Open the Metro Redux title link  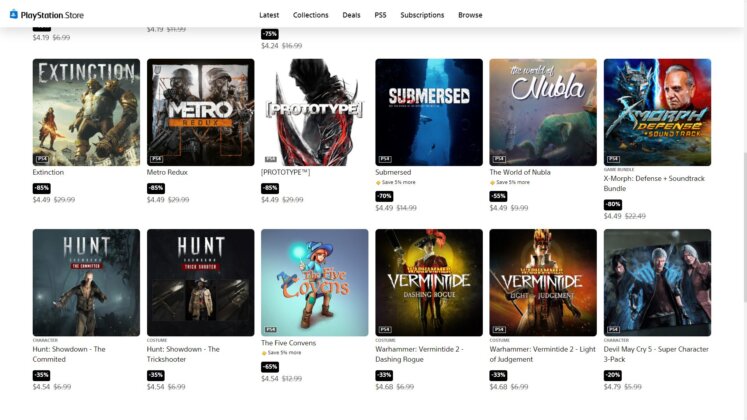167,172
